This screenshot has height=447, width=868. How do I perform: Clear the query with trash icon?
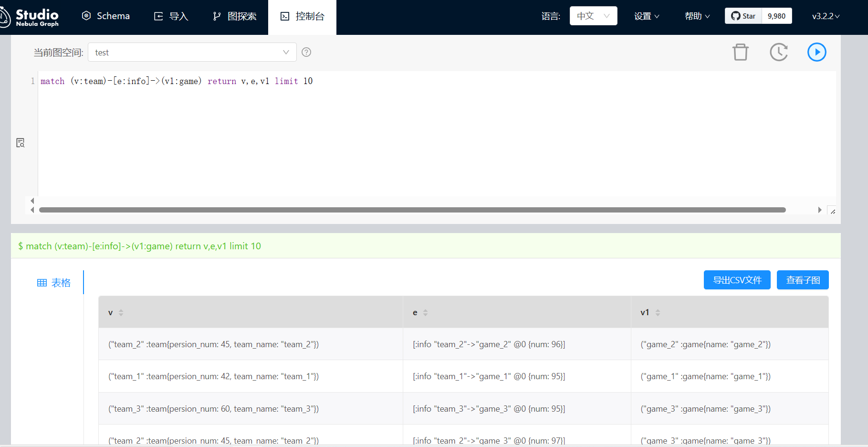pos(741,52)
